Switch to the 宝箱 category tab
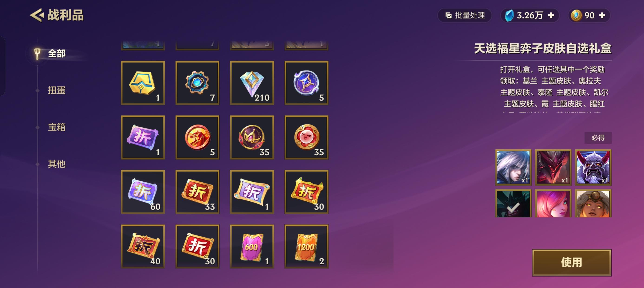 coord(56,127)
